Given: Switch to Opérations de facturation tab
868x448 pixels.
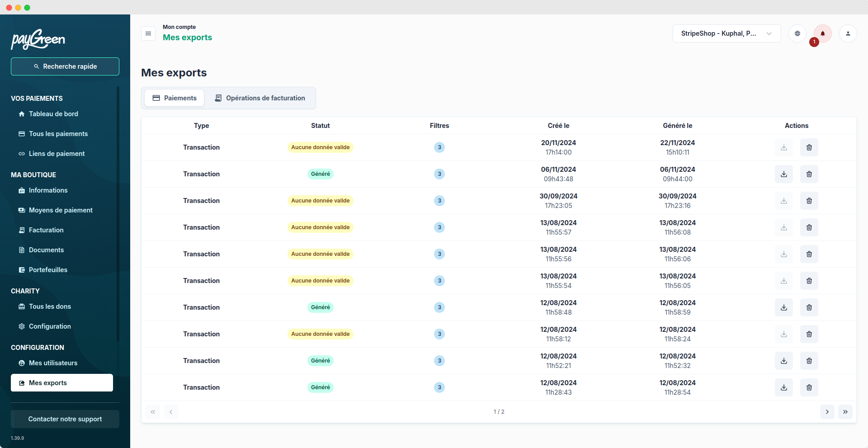Looking at the screenshot, I should pos(260,98).
